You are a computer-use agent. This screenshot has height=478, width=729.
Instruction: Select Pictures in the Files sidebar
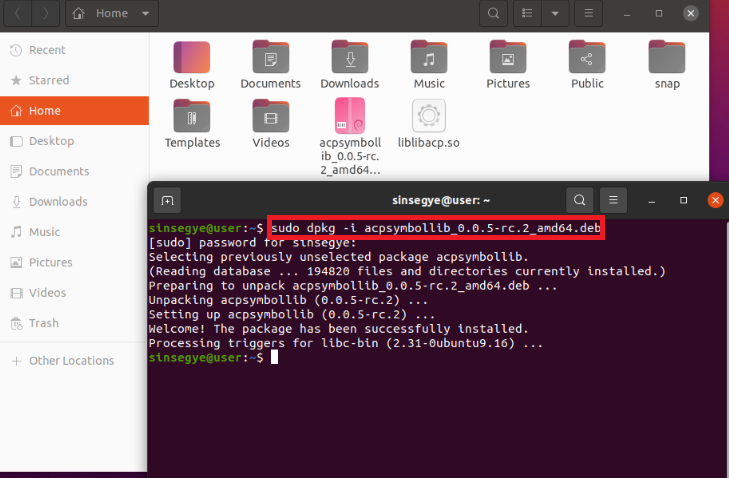[74, 262]
